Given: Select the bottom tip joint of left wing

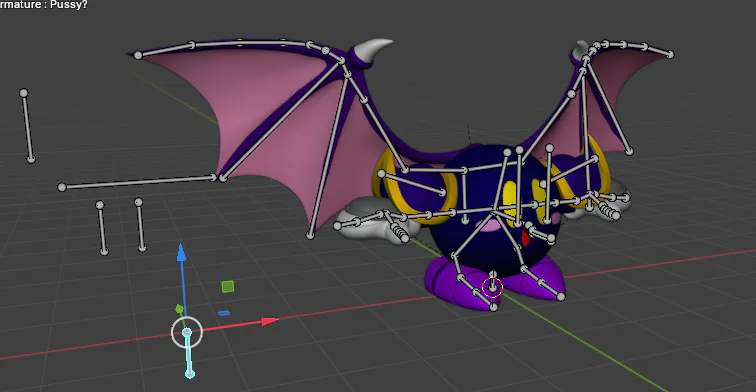Looking at the screenshot, I should [310, 235].
